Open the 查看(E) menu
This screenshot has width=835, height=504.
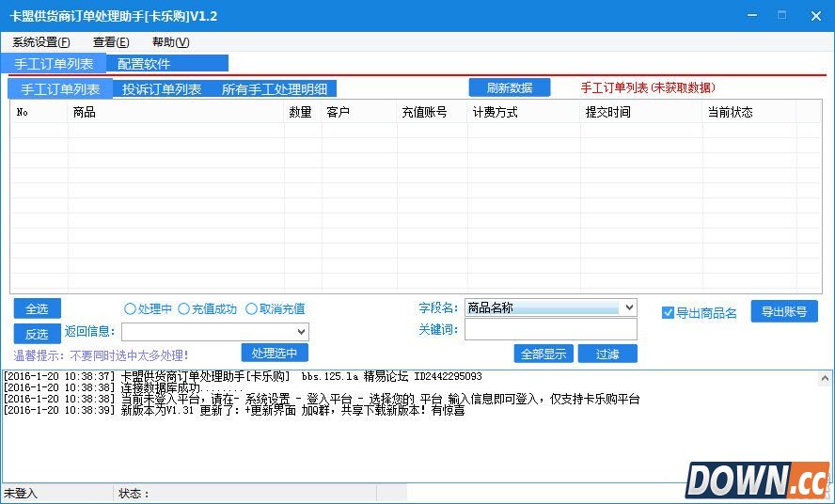click(x=111, y=42)
